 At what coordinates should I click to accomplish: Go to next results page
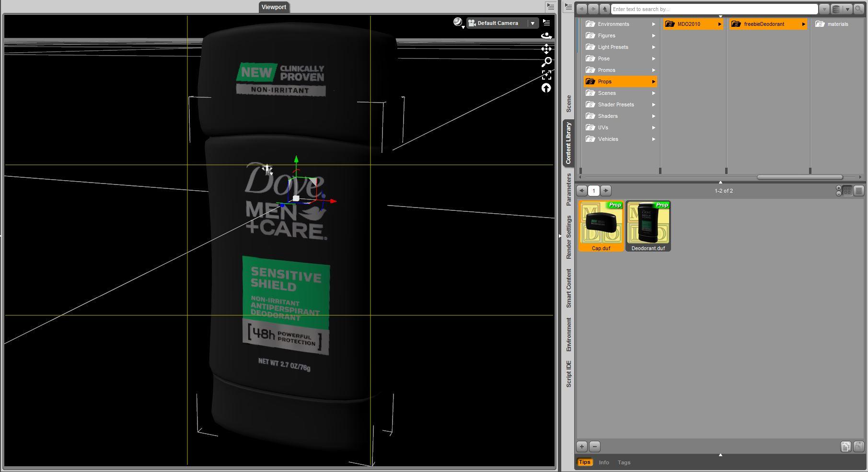tap(606, 191)
